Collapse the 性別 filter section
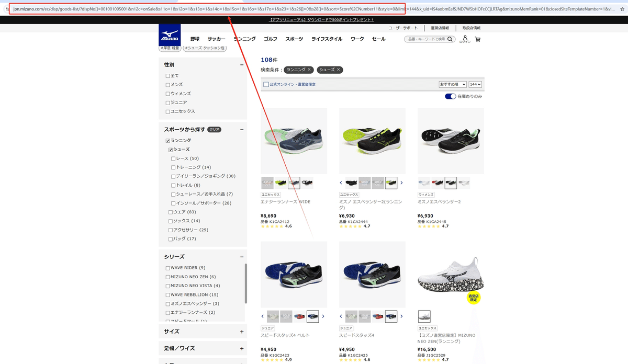Screen dimensions: 628x364 (242, 65)
